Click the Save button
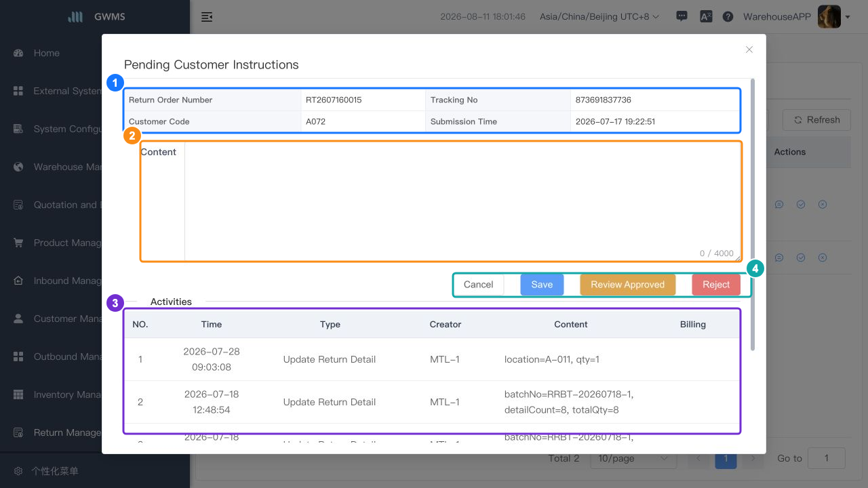This screenshot has height=488, width=868. (x=542, y=285)
